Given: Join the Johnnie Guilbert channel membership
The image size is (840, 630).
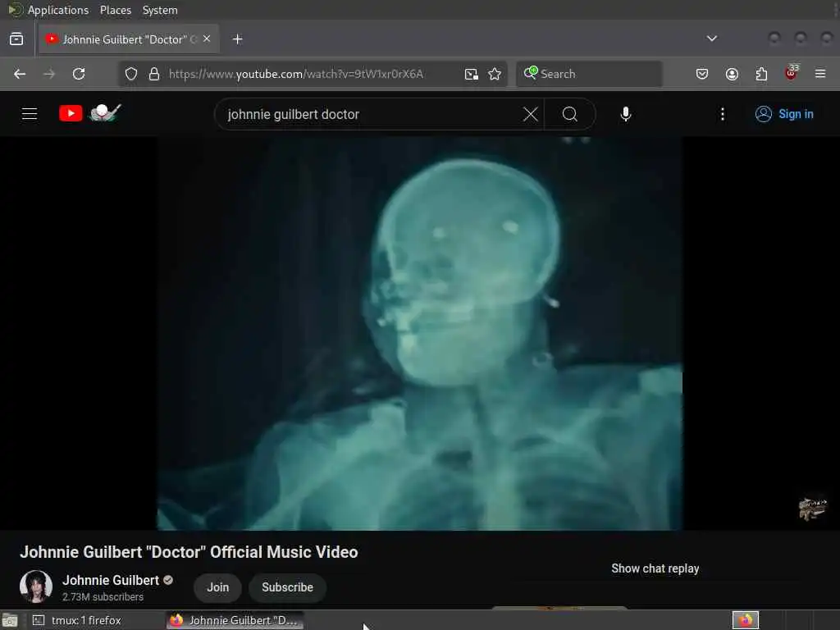Looking at the screenshot, I should pyautogui.click(x=217, y=587).
